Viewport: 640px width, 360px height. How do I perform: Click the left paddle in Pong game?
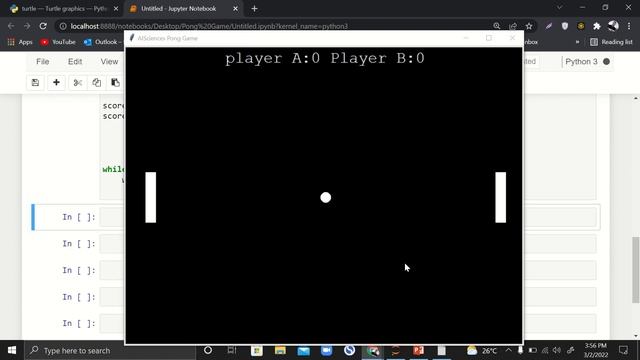tap(151, 198)
